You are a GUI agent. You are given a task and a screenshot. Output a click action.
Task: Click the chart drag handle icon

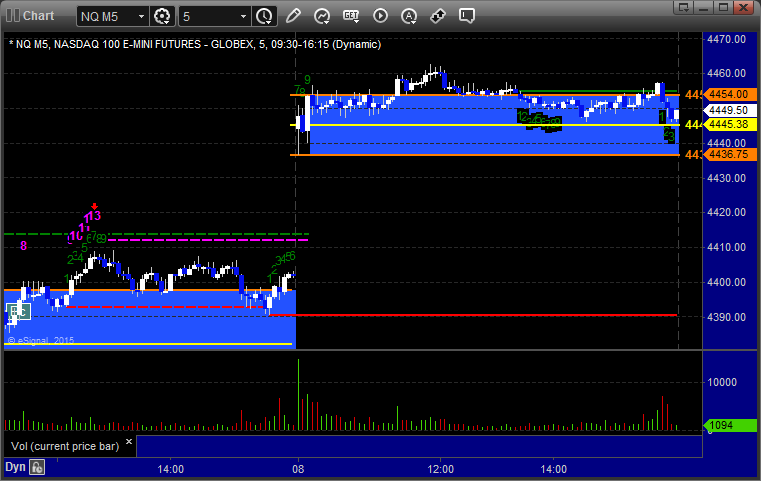[x=13, y=16]
